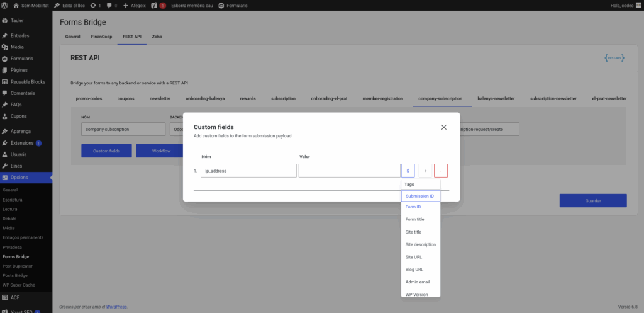Click Edita el lloc in admin bar
The height and width of the screenshot is (313, 644).
[69, 5]
